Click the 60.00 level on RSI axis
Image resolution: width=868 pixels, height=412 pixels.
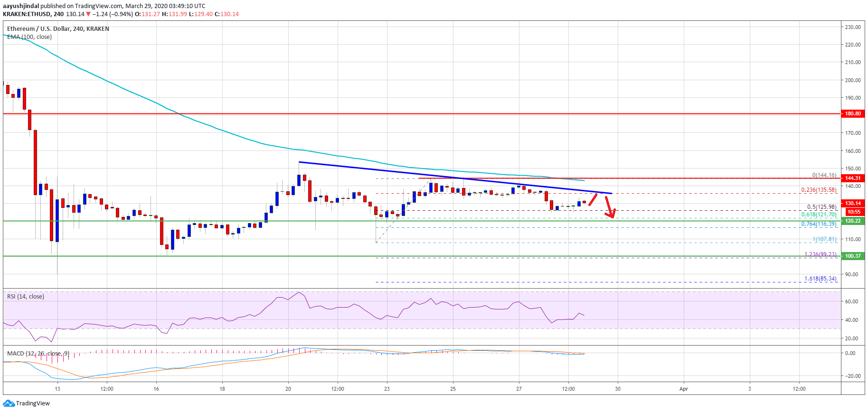[851, 301]
